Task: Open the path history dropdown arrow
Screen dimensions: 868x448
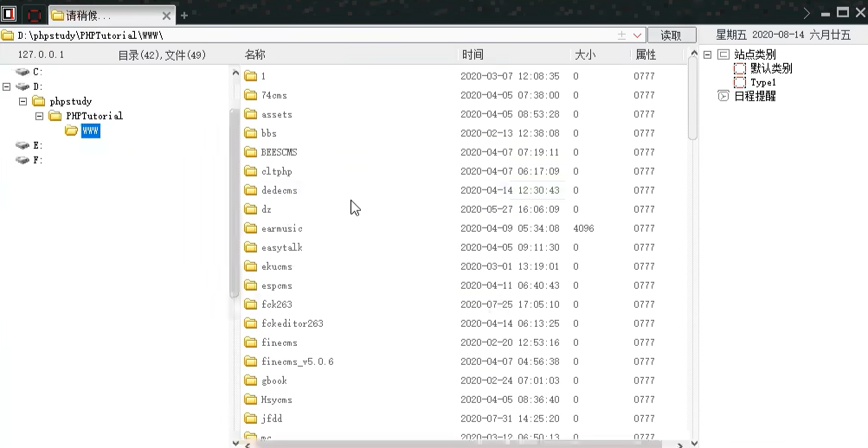Action: 637,35
